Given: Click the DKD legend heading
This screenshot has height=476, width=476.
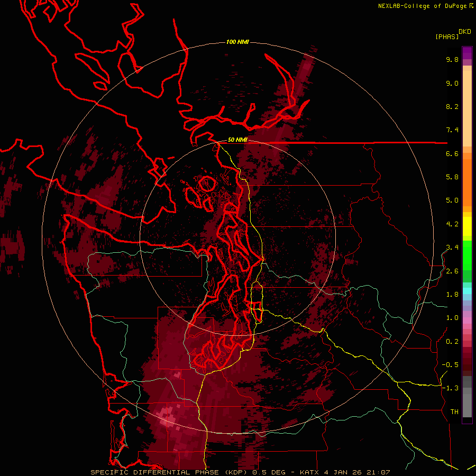Looking at the screenshot, I should (465, 32).
